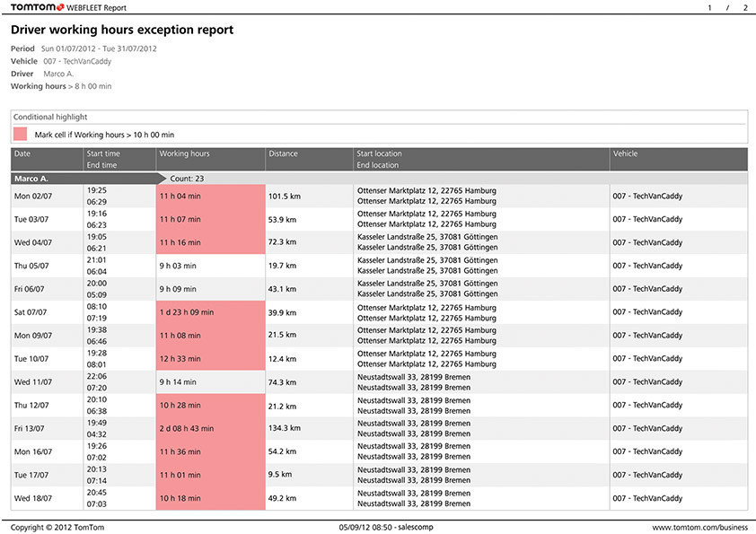Click the report title heading
The width and height of the screenshot is (756, 534).
122,30
